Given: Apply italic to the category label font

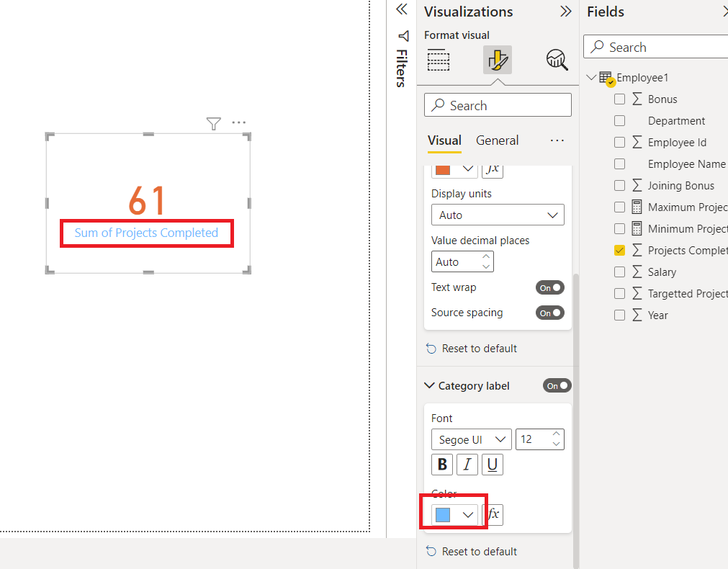Looking at the screenshot, I should 467,465.
